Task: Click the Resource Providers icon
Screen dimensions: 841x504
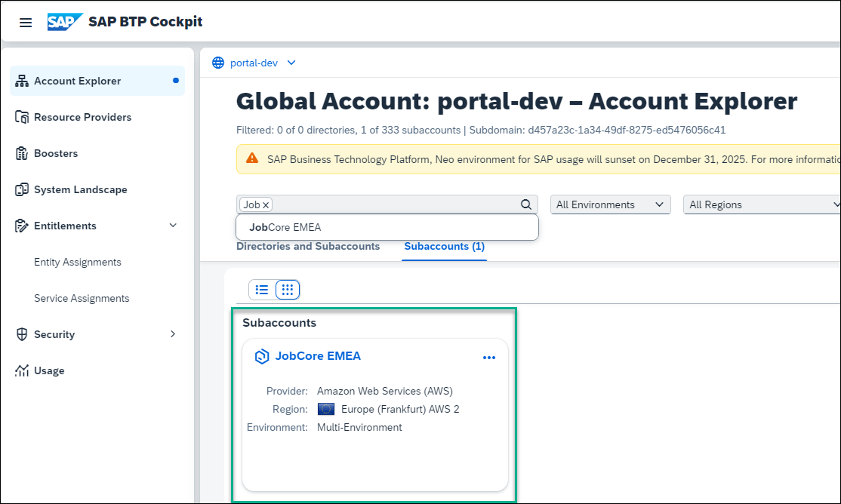Action: pos(21,117)
